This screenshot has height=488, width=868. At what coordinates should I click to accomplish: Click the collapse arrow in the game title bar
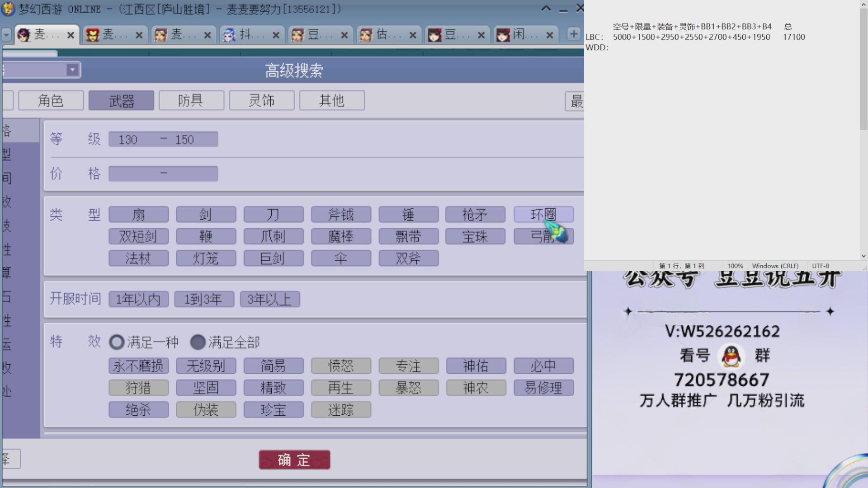(546, 8)
